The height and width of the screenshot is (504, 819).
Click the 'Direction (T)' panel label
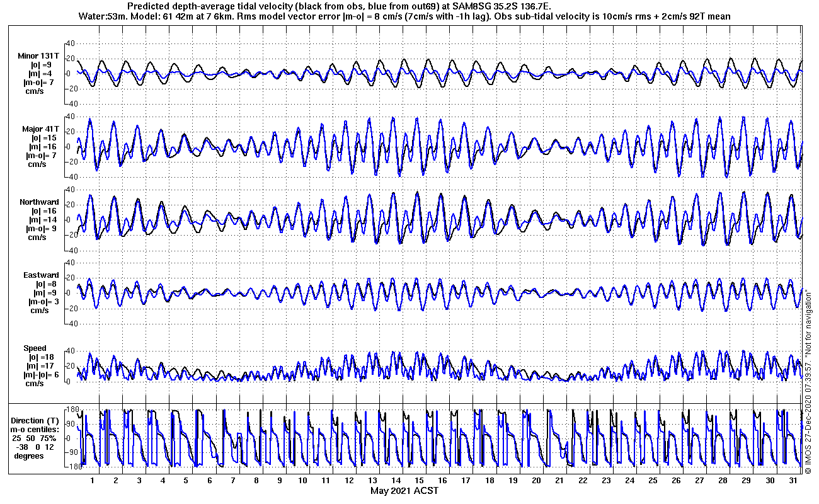[36, 420]
